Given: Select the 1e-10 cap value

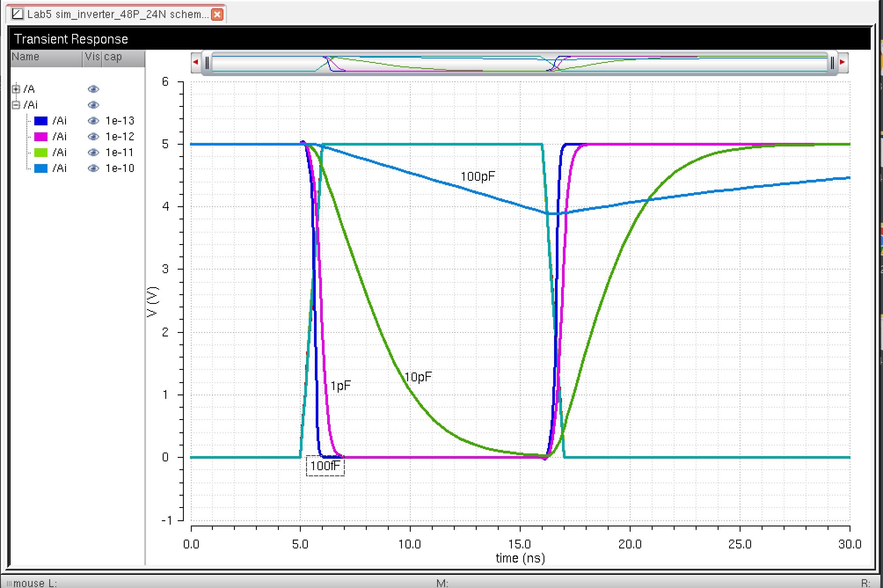Looking at the screenshot, I should 120,168.
